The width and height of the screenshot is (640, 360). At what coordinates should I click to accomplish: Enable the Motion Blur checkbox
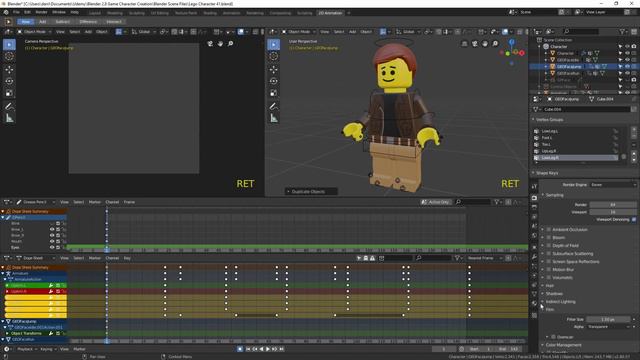pos(549,269)
